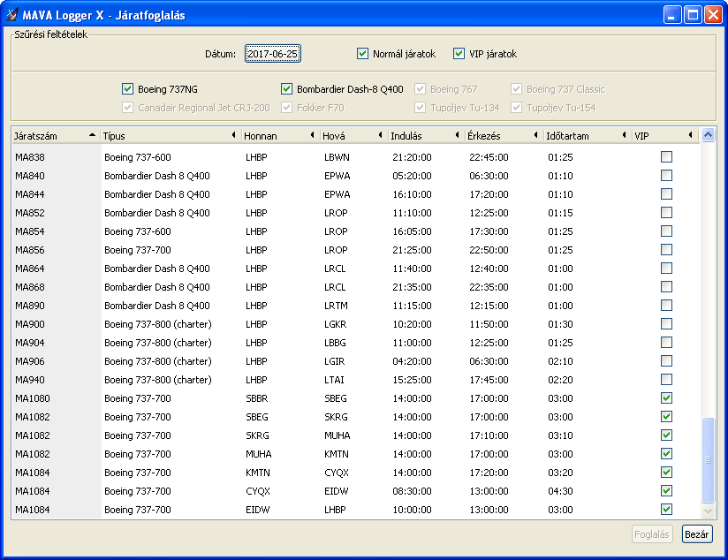Select flight MA856 row

(x=355, y=250)
